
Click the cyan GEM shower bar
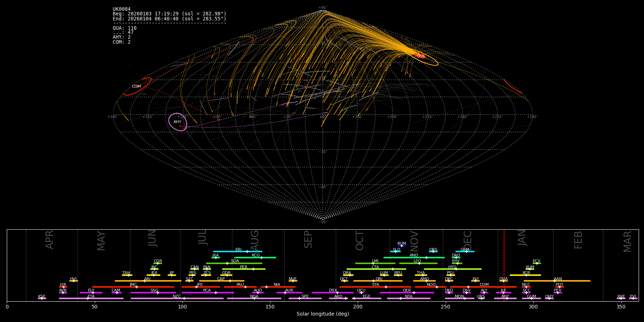pyautogui.click(x=464, y=252)
